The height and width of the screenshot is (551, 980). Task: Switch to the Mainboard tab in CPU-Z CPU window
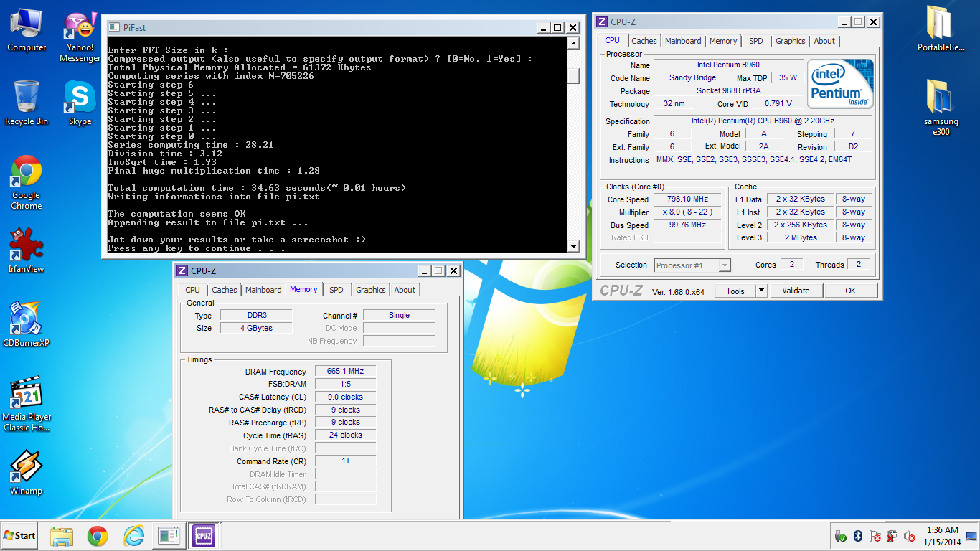[x=683, y=41]
